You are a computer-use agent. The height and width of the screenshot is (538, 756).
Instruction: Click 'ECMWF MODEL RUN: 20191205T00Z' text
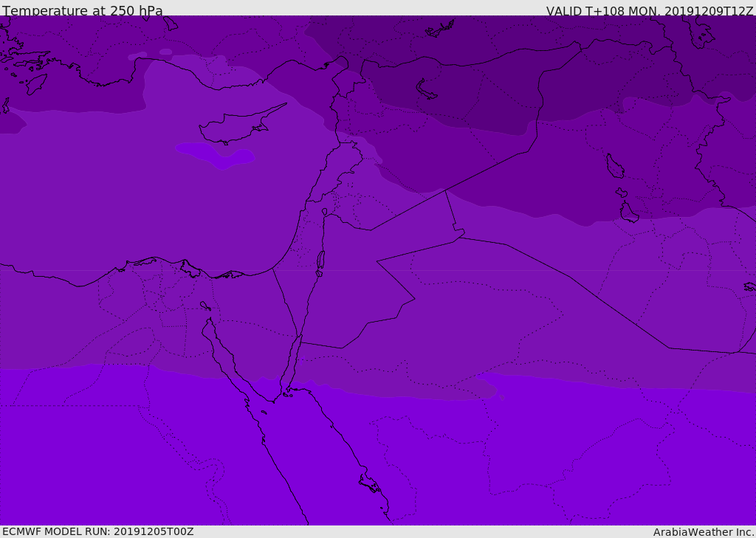tap(98, 531)
